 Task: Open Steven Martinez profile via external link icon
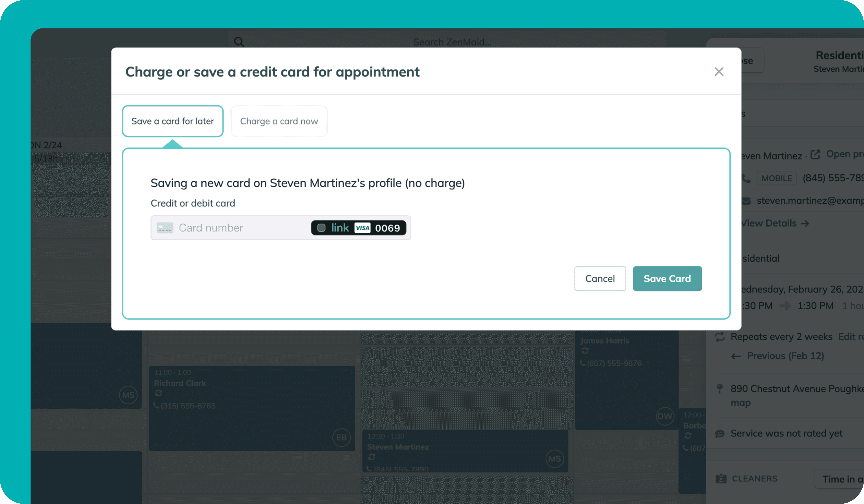tap(815, 155)
